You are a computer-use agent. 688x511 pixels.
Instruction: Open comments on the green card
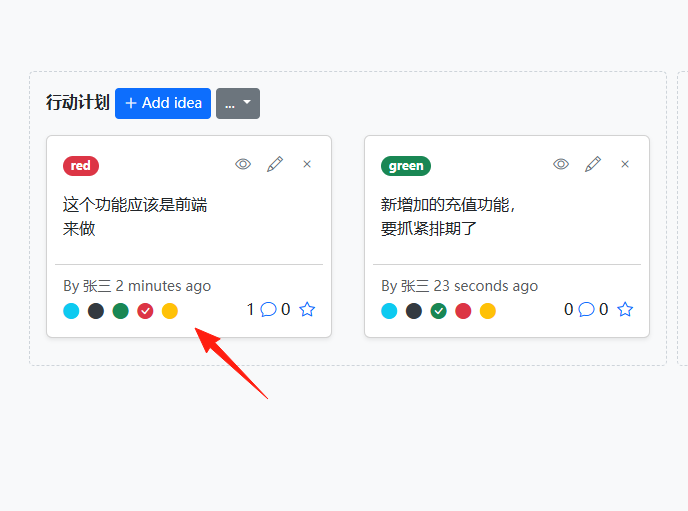[x=586, y=309]
